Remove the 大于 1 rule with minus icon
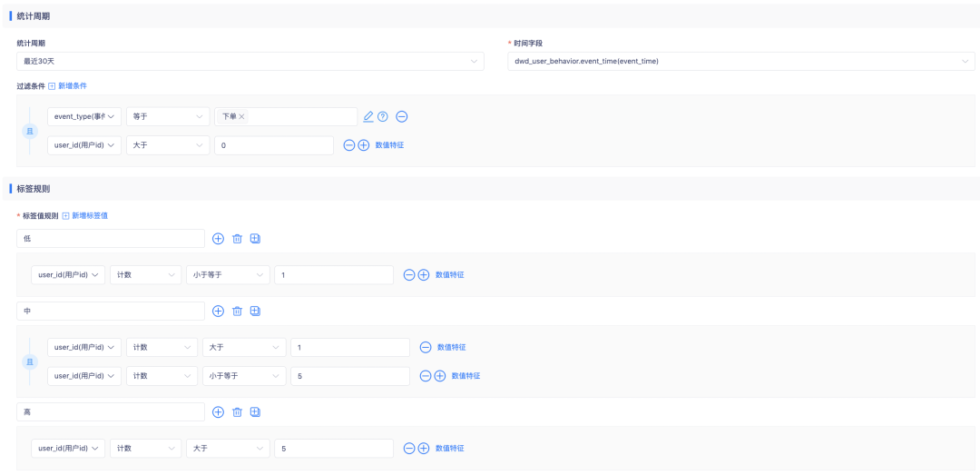This screenshot has height=475, width=980. pos(426,347)
